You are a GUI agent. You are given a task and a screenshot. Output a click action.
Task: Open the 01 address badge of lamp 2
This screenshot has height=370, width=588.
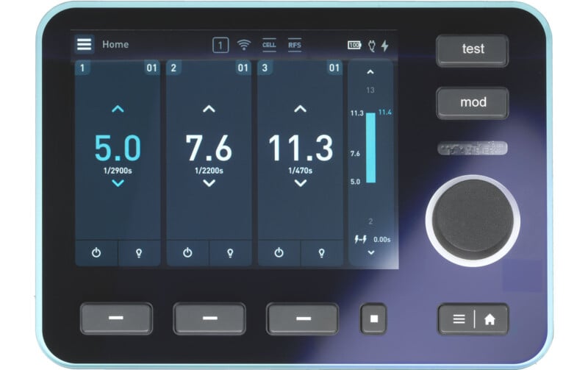click(243, 68)
